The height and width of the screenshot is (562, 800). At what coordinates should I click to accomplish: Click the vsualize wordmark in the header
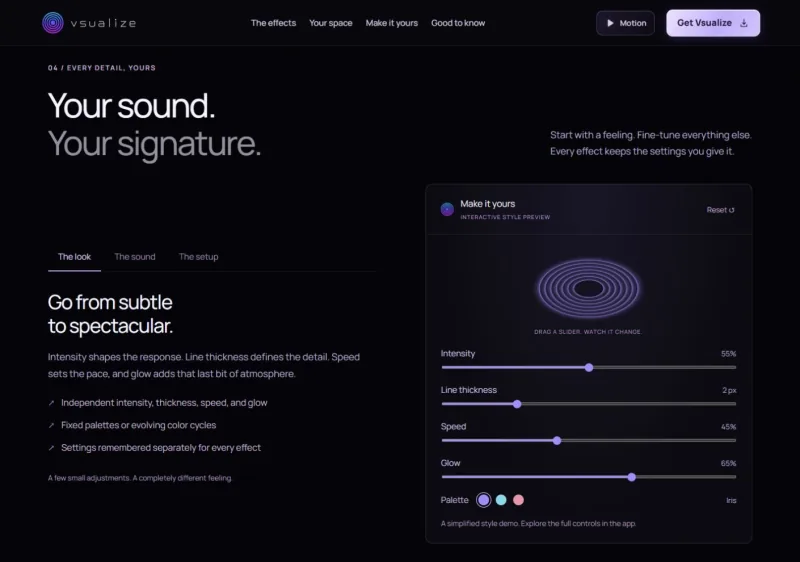[104, 23]
